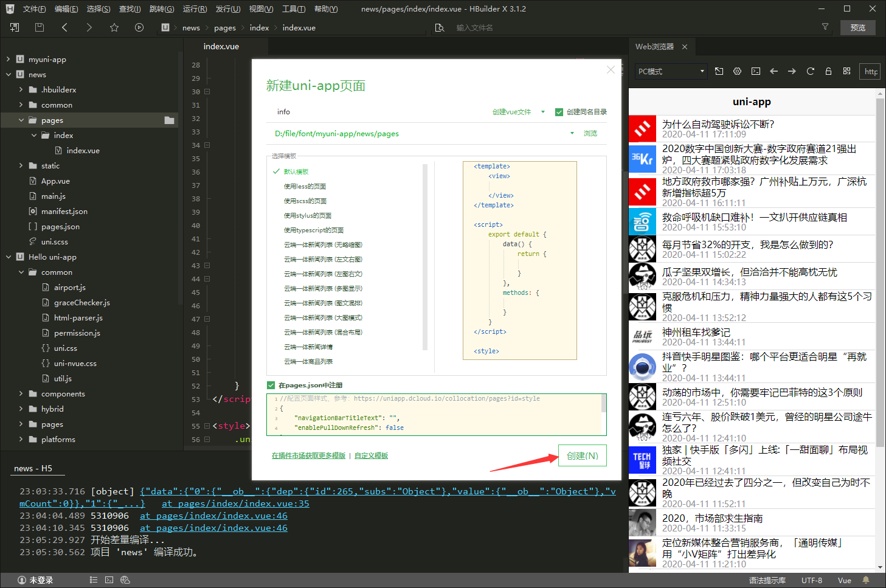The width and height of the screenshot is (886, 588).
Task: Save current file using toolbar save icon
Action: (x=38, y=27)
